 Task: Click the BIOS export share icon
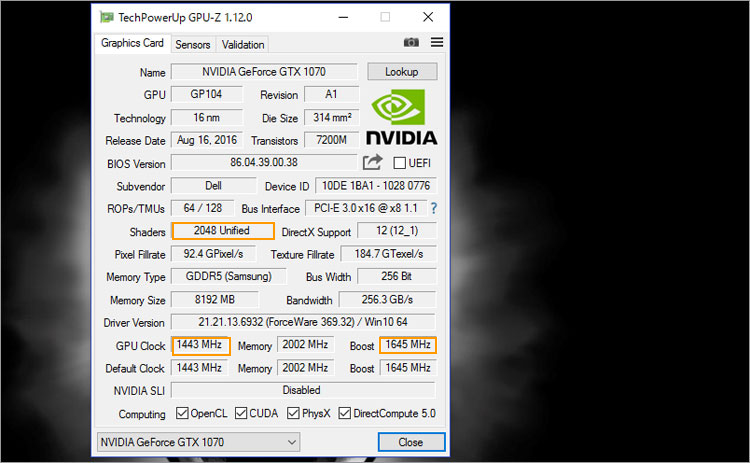click(x=373, y=162)
